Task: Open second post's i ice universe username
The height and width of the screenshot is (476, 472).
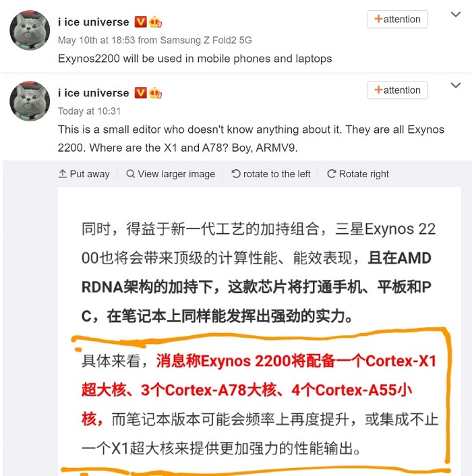Action: 94,93
